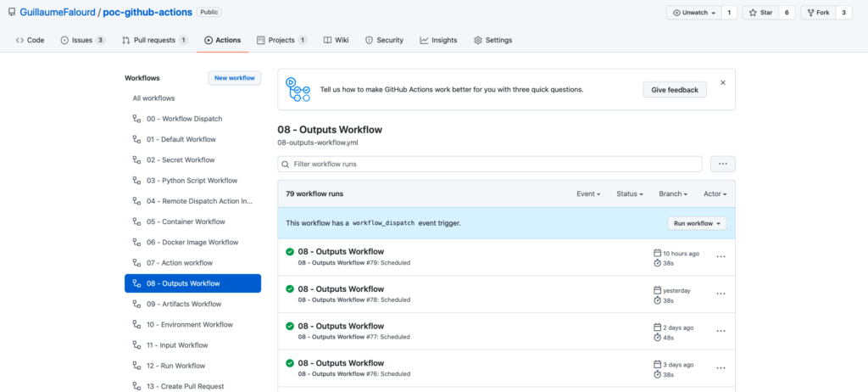This screenshot has width=868, height=392.
Task: Open GuillaumeFalourd profile link
Action: [x=57, y=12]
